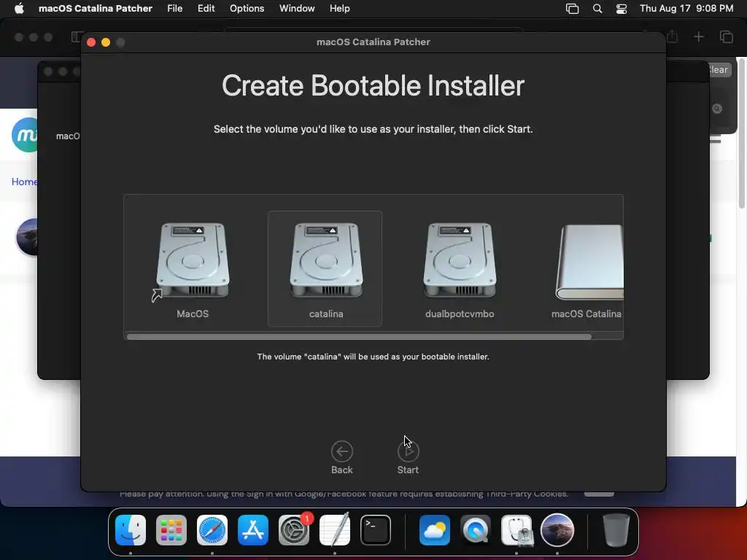
Task: Select the MacOS volume drive icon
Action: coord(193,260)
